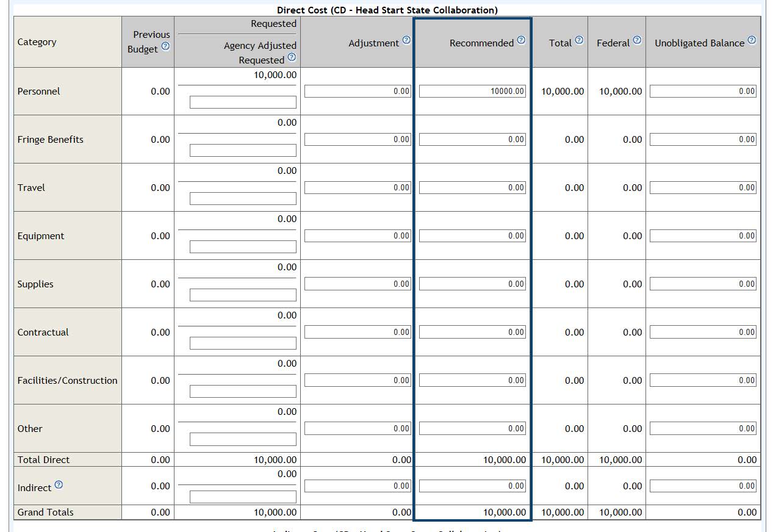Click help icon next to Total header
This screenshot has width=773, height=532.
pyautogui.click(x=579, y=40)
